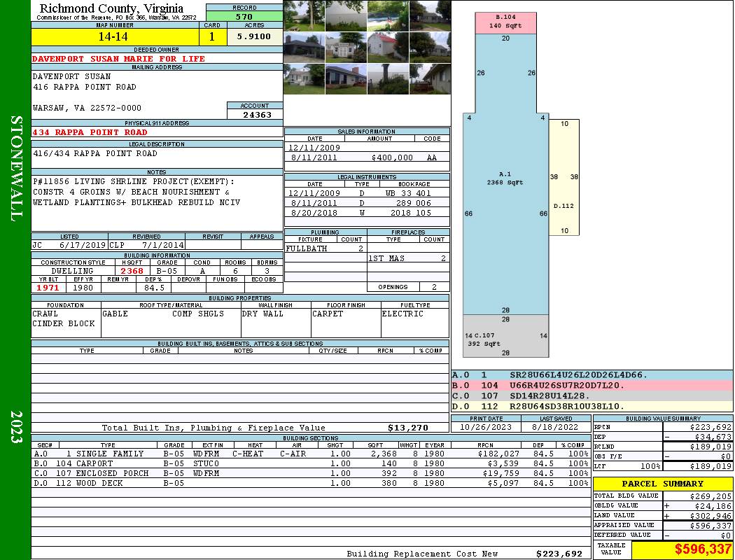The height and width of the screenshot is (560, 735).
Task: Select the acres value 5.9100
Action: [x=254, y=36]
